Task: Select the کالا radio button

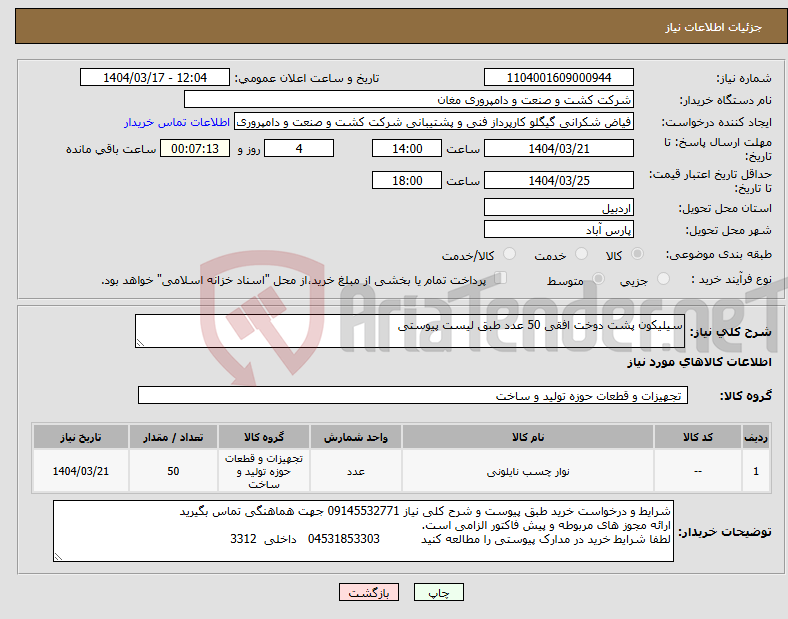Action: [x=637, y=254]
